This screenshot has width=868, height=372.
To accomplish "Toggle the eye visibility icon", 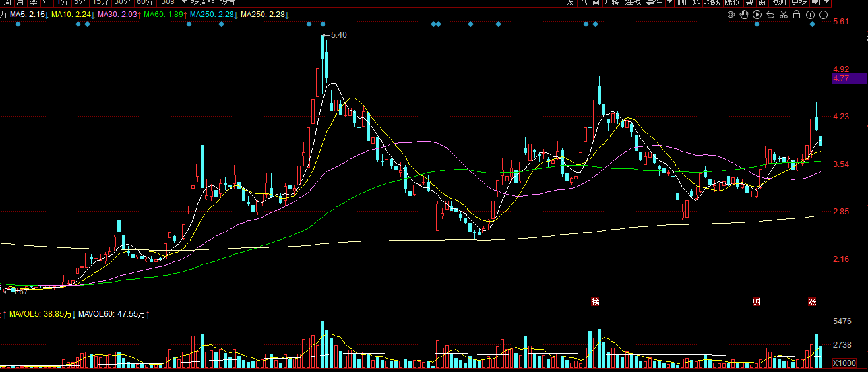I will [x=731, y=15].
